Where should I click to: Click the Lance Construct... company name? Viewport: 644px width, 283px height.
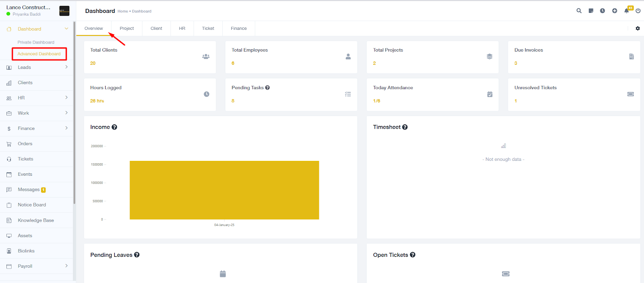pos(28,7)
